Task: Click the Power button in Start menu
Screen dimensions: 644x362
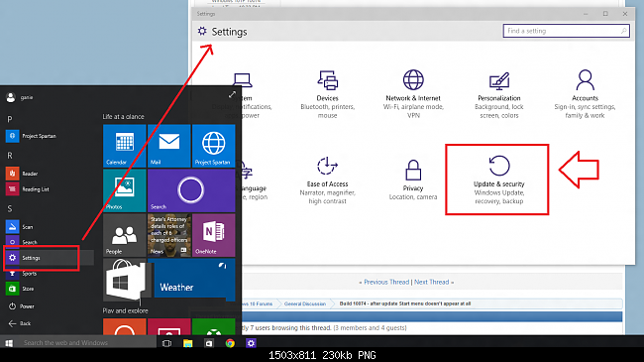Action: 22,306
